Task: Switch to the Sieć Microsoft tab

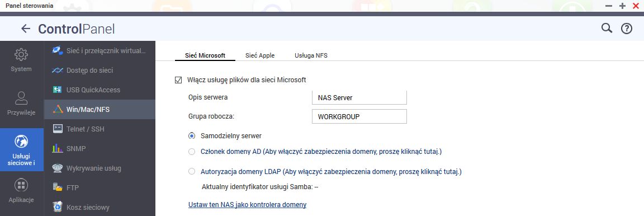Action: tap(205, 55)
